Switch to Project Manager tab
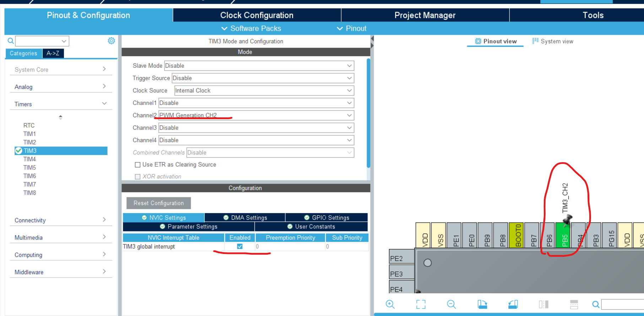Image resolution: width=644 pixels, height=316 pixels. pyautogui.click(x=425, y=15)
